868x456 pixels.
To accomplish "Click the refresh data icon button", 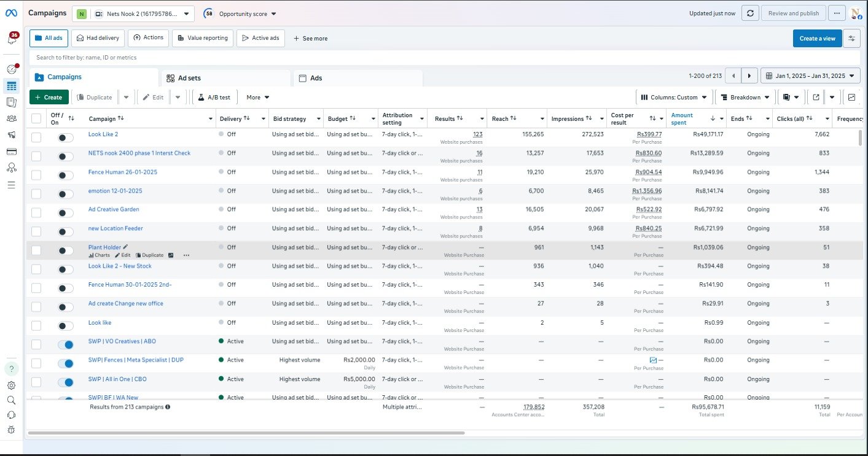I will coord(750,14).
